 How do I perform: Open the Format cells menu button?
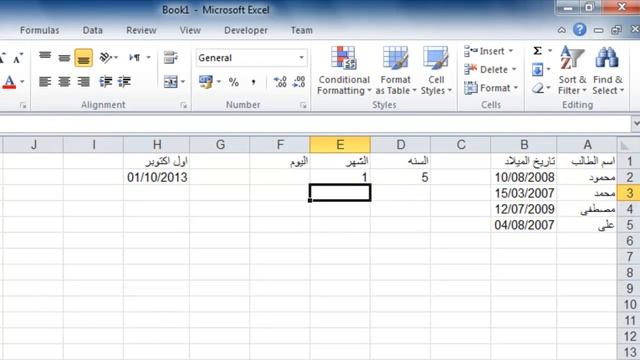point(491,88)
